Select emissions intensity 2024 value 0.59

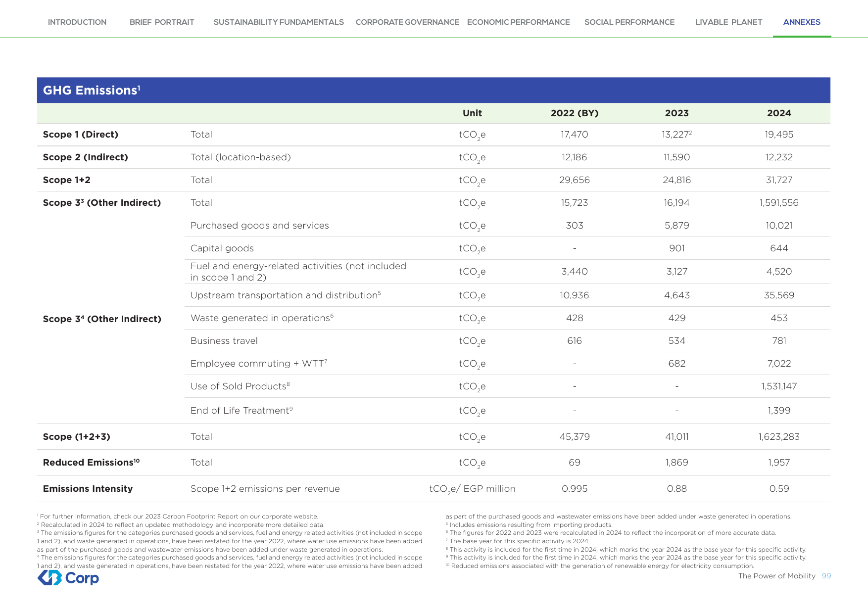[x=779, y=489]
